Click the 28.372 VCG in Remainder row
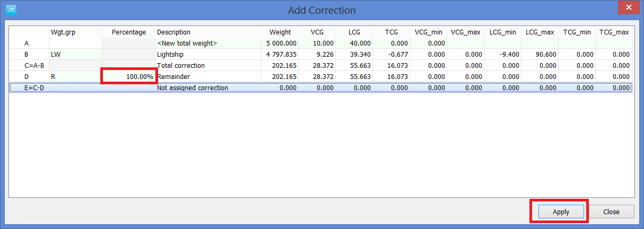 click(317, 76)
